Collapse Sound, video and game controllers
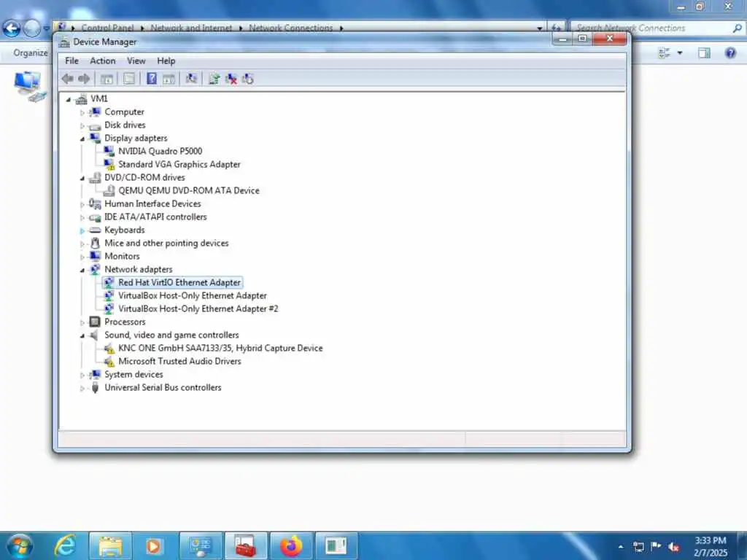This screenshot has height=560, width=747. [x=82, y=335]
